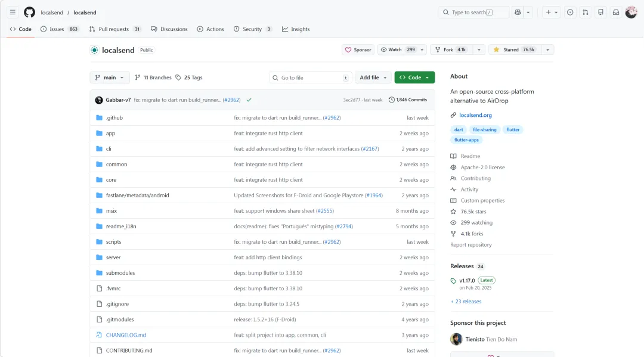Open the Copilot dropdown arrow in header
The width and height of the screenshot is (644, 357).
pos(528,13)
